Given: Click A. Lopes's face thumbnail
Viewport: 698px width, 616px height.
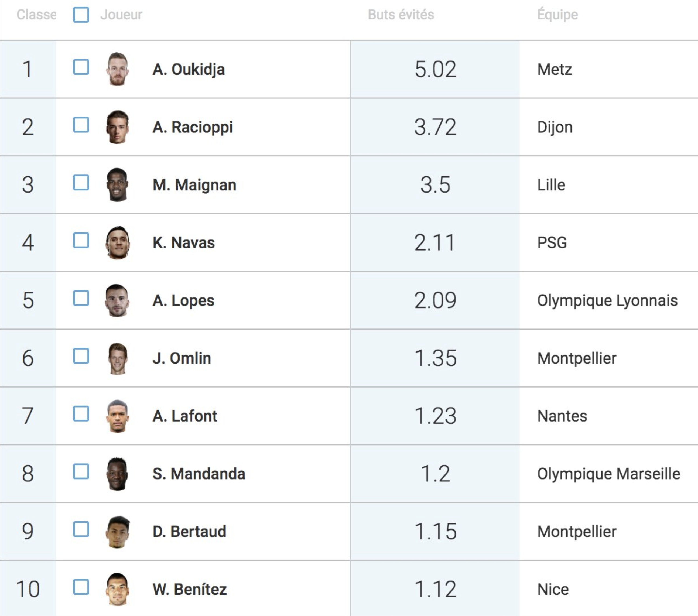Looking at the screenshot, I should 117,300.
